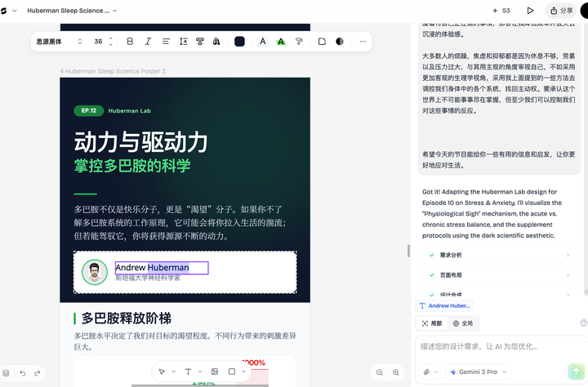Select the 斯坦福大学神经科学家 caption text

148,278
